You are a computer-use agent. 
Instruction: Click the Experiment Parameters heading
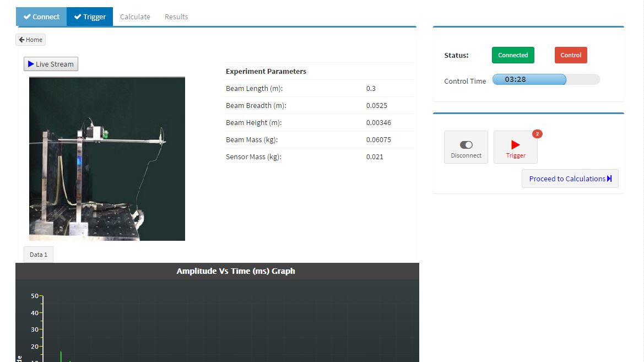click(266, 72)
